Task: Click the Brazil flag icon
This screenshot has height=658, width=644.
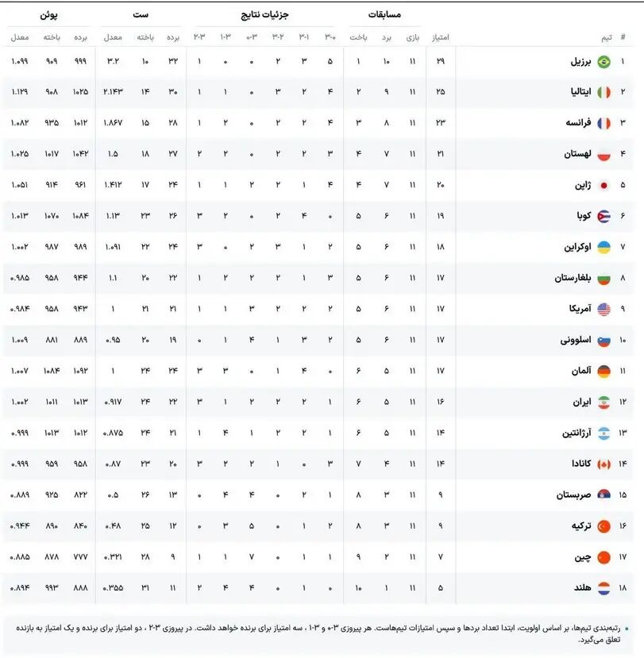Action: click(604, 62)
